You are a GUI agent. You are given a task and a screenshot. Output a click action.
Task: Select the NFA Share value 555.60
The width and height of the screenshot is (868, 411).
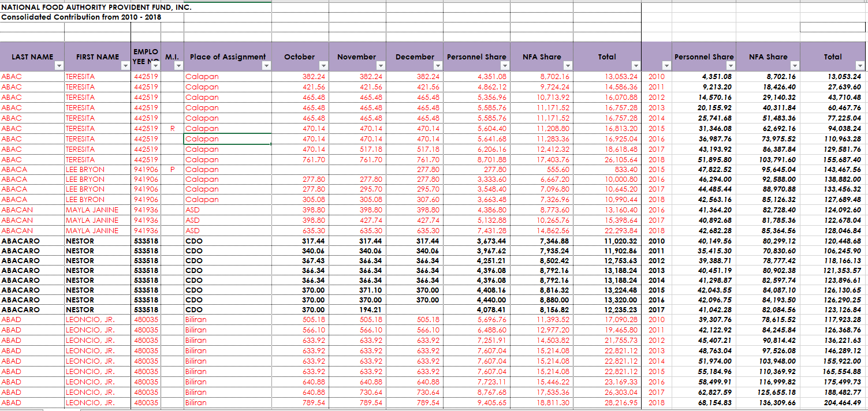tap(558, 170)
